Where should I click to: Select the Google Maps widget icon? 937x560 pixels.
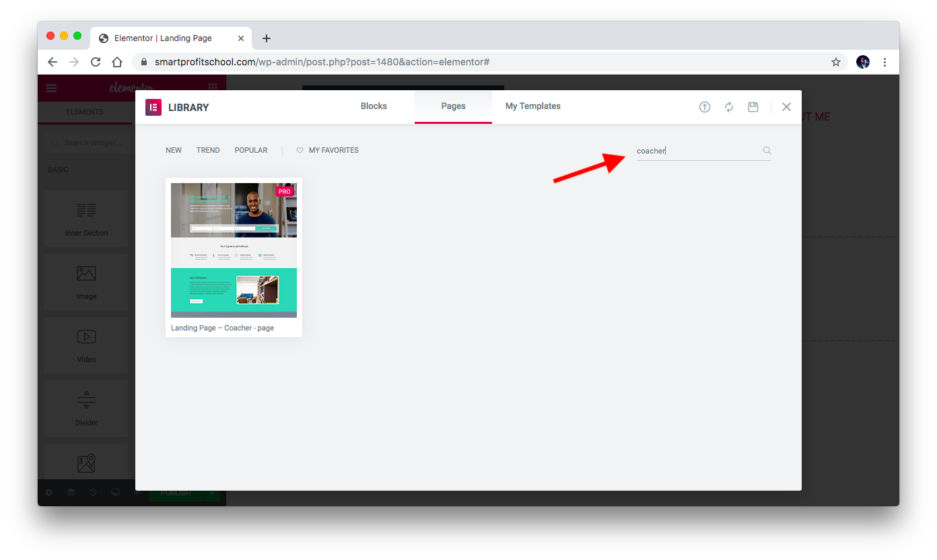86,463
